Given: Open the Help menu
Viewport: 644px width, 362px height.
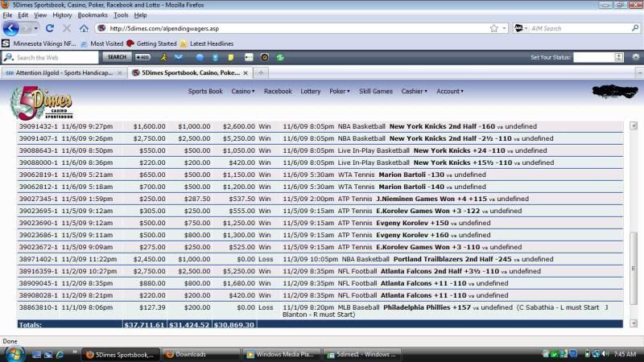Looking at the screenshot, I should pyautogui.click(x=140, y=15).
